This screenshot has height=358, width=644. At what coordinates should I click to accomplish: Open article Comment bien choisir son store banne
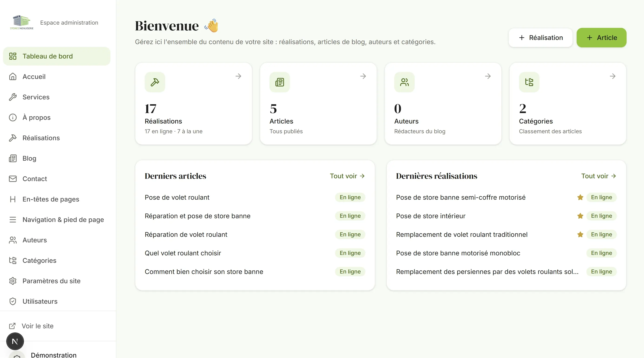(x=204, y=272)
